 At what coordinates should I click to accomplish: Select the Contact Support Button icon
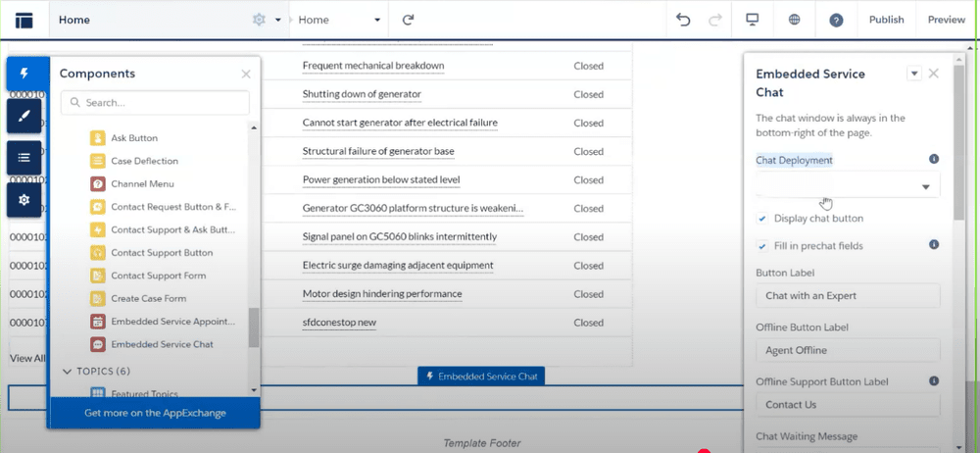97,253
